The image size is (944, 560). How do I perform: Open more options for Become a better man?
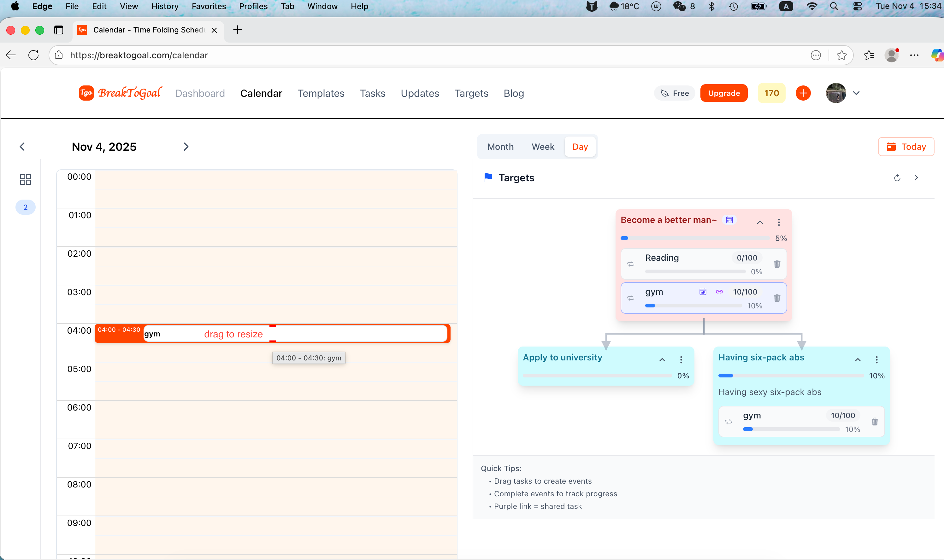point(778,222)
